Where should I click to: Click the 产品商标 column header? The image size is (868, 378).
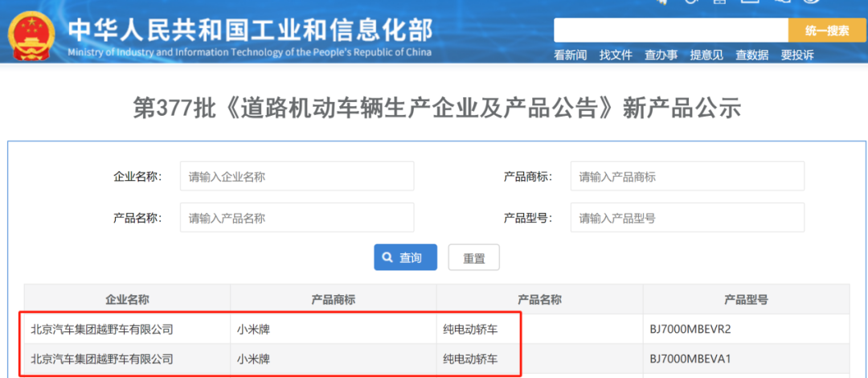tap(334, 300)
